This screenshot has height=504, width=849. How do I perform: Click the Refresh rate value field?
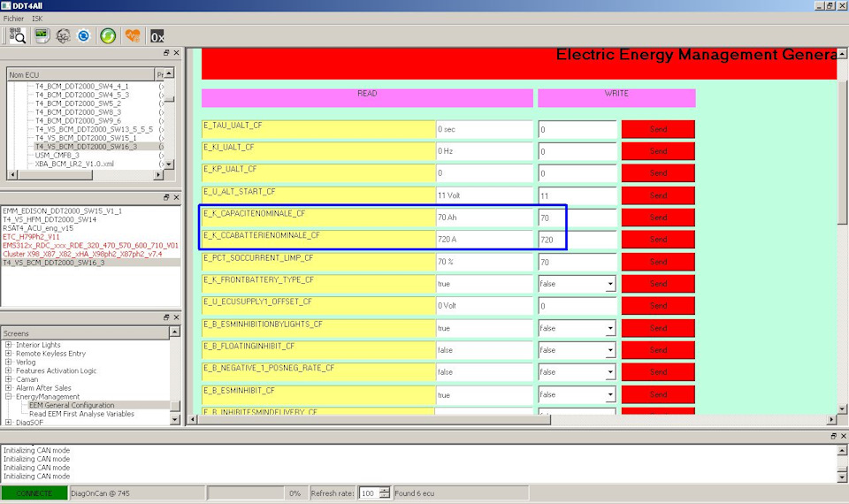[369, 493]
